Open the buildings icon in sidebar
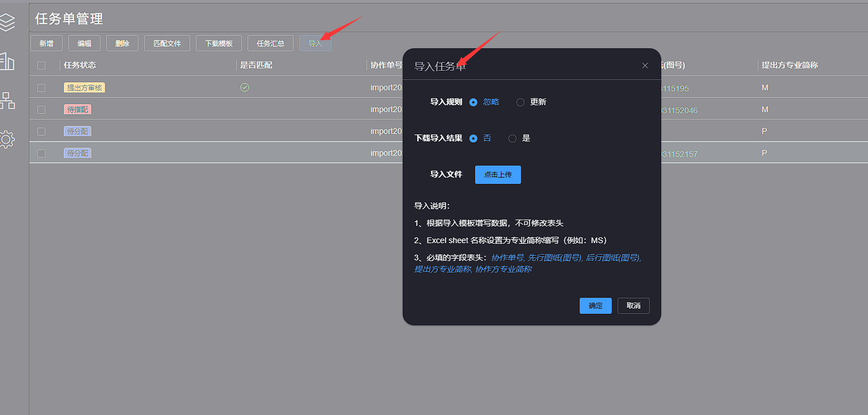 pyautogui.click(x=7, y=62)
